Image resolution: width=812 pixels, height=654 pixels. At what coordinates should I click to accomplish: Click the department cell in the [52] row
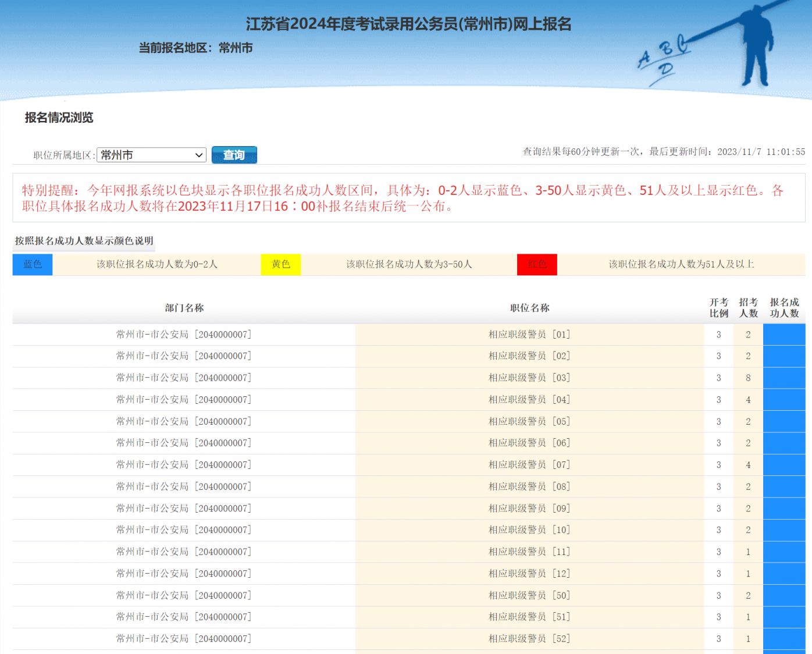point(184,639)
